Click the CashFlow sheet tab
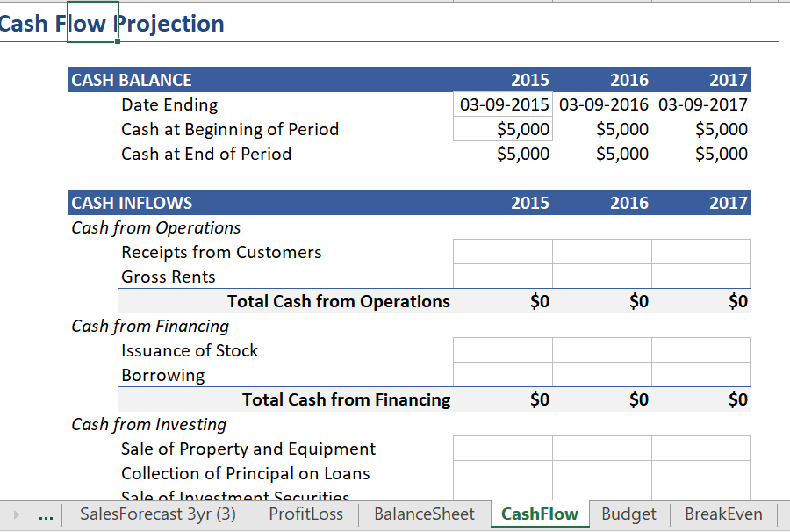The image size is (790, 532). point(540,514)
